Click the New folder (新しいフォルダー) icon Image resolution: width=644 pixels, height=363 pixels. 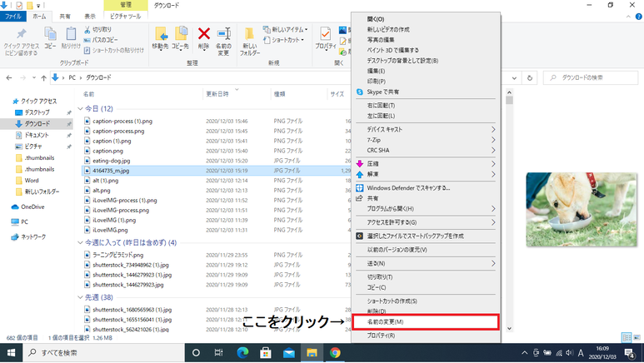(x=249, y=34)
